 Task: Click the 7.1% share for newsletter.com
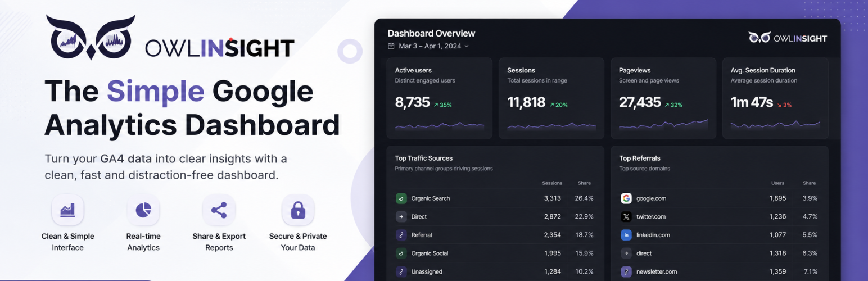[810, 272]
